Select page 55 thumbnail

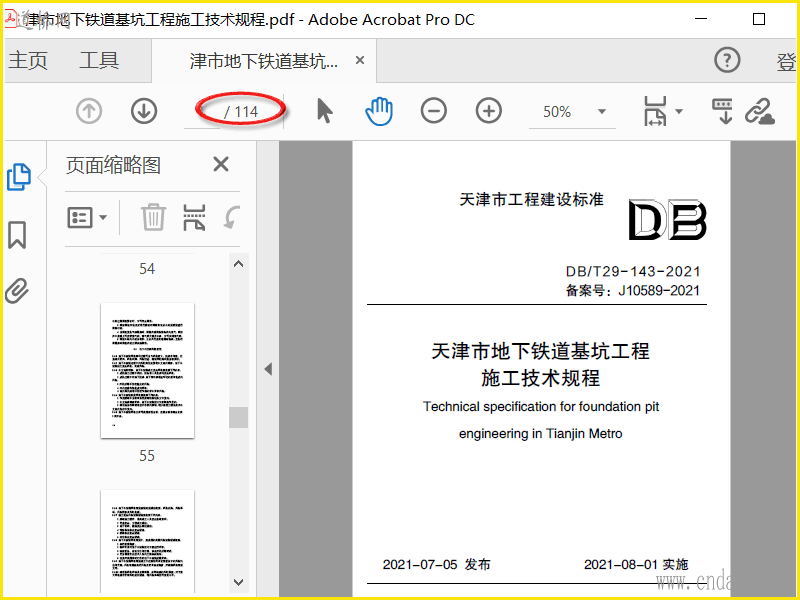click(147, 370)
